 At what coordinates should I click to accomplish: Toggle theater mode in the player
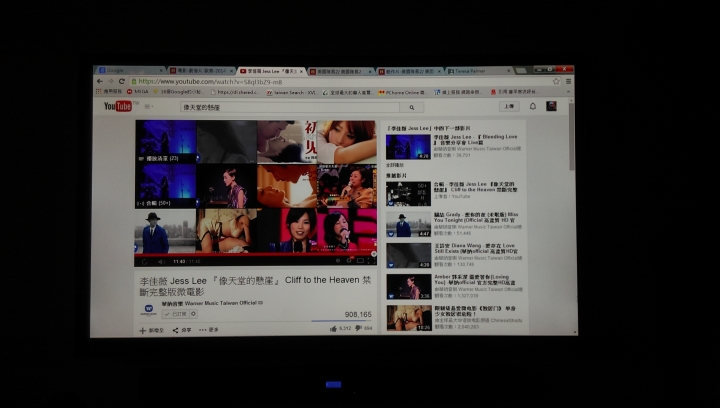[x=360, y=261]
